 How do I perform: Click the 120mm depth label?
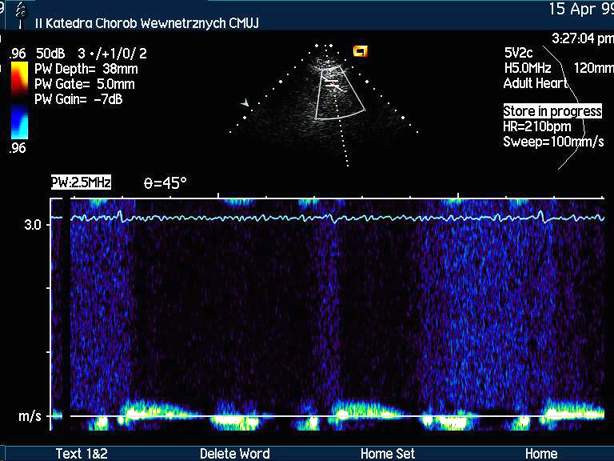[594, 68]
